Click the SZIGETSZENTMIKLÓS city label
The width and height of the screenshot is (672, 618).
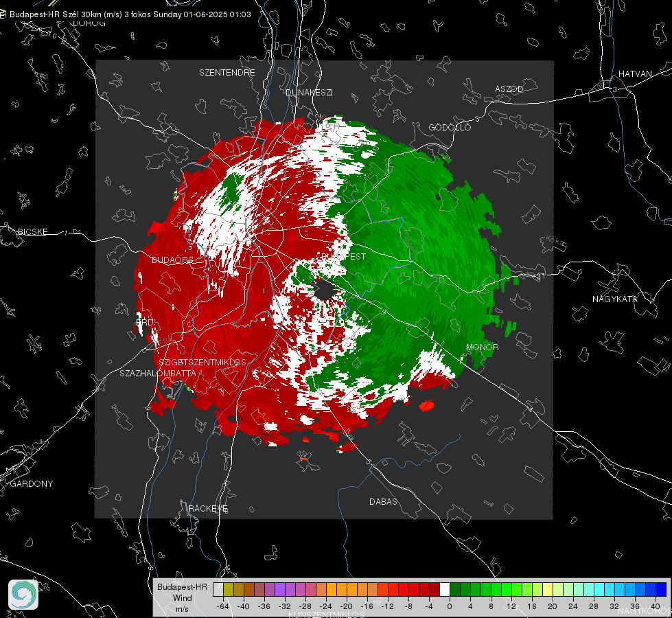click(x=202, y=363)
